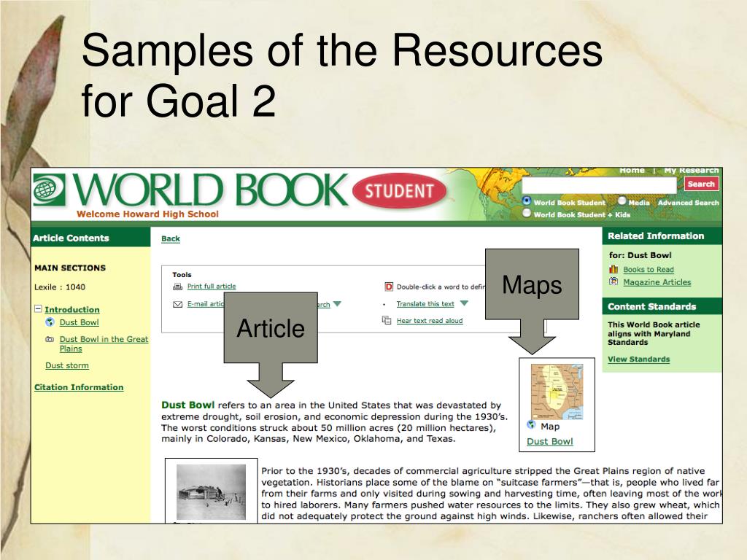The height and width of the screenshot is (560, 747).
Task: Click View Standards link
Action: point(639,359)
